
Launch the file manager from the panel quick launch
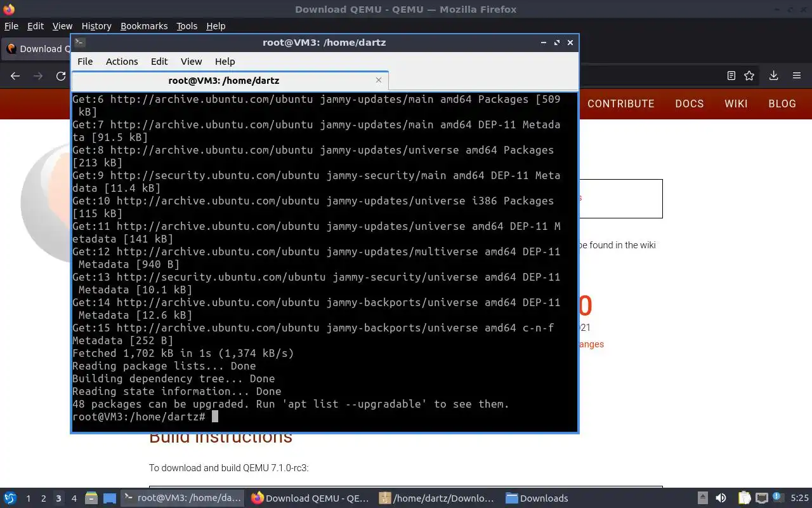tap(91, 498)
